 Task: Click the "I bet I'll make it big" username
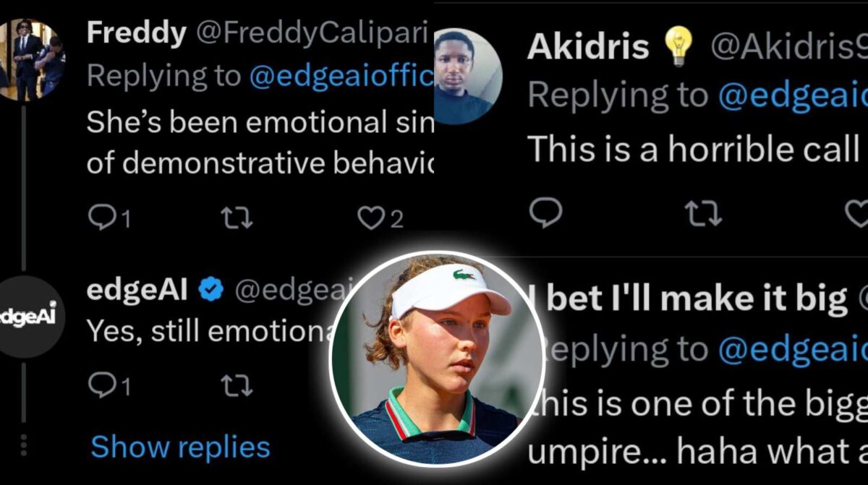coord(696,297)
